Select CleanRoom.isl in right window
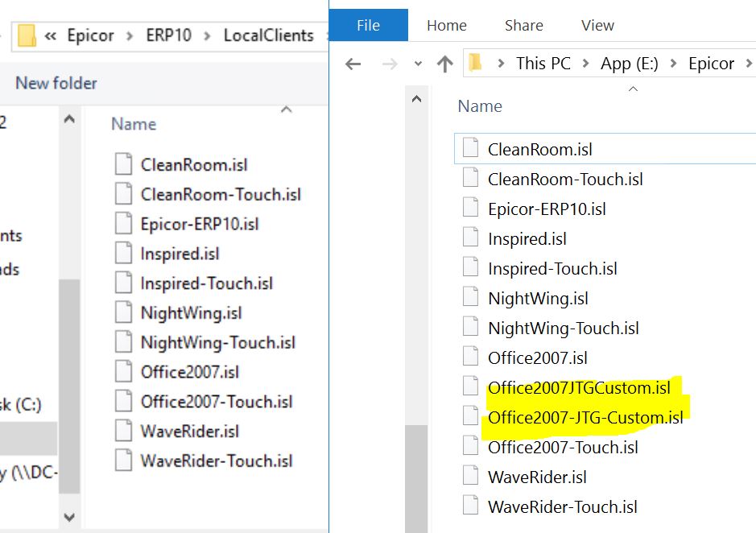 (540, 150)
